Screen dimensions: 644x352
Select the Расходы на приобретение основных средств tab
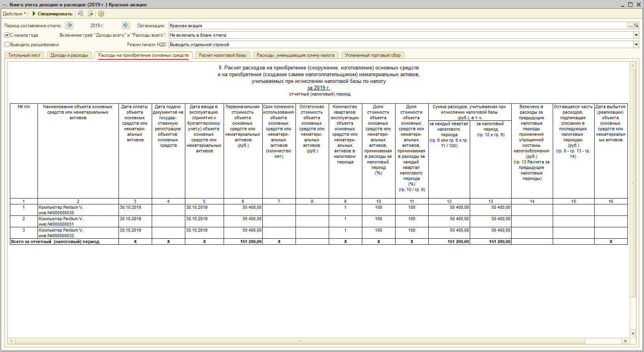pyautogui.click(x=143, y=55)
